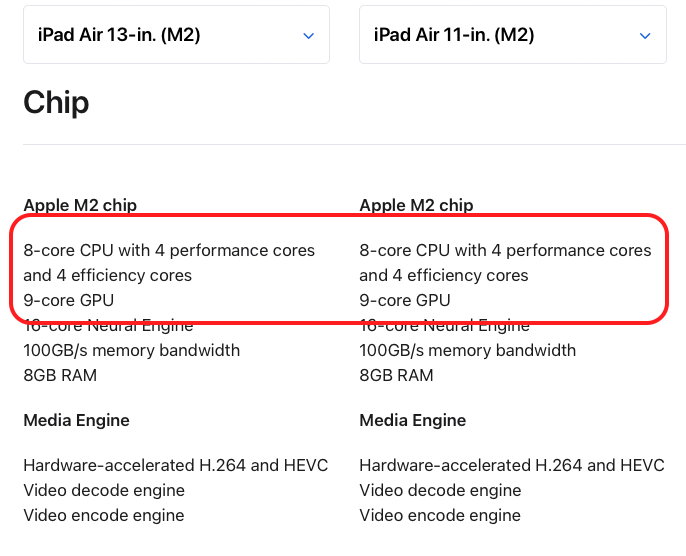The image size is (686, 556).
Task: Open the iPad Air 11-in. (M2) model dropdown
Action: pos(511,35)
